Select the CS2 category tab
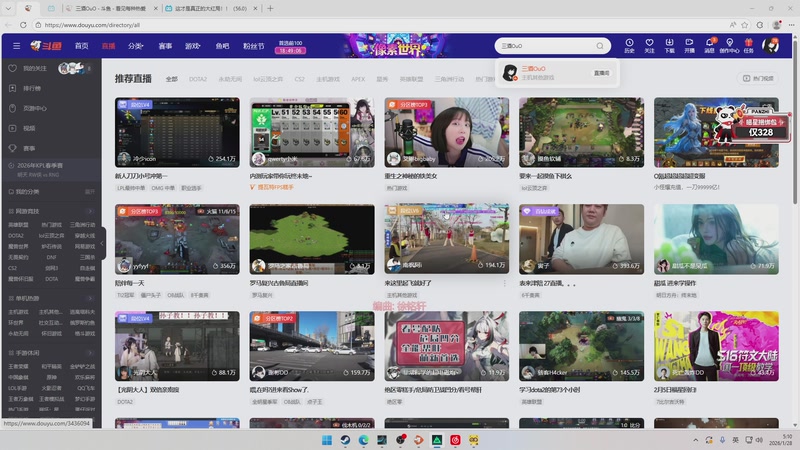Image resolution: width=800 pixels, height=450 pixels. coord(299,79)
